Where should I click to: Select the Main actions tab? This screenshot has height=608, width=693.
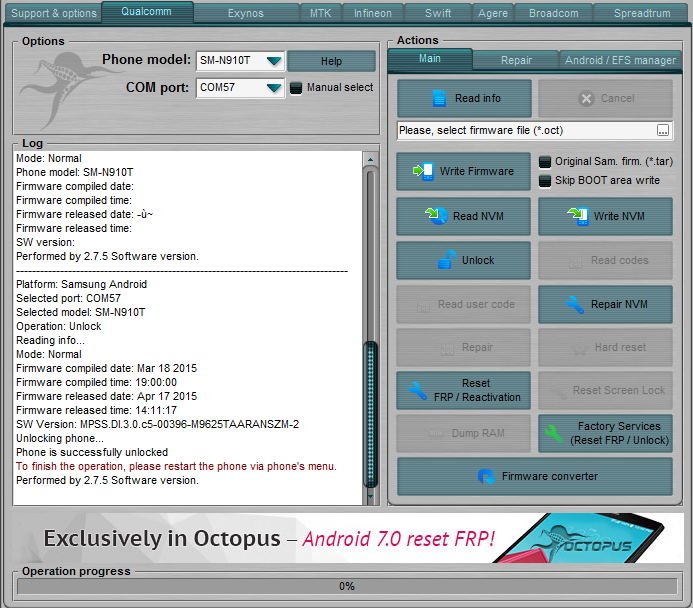[430, 59]
